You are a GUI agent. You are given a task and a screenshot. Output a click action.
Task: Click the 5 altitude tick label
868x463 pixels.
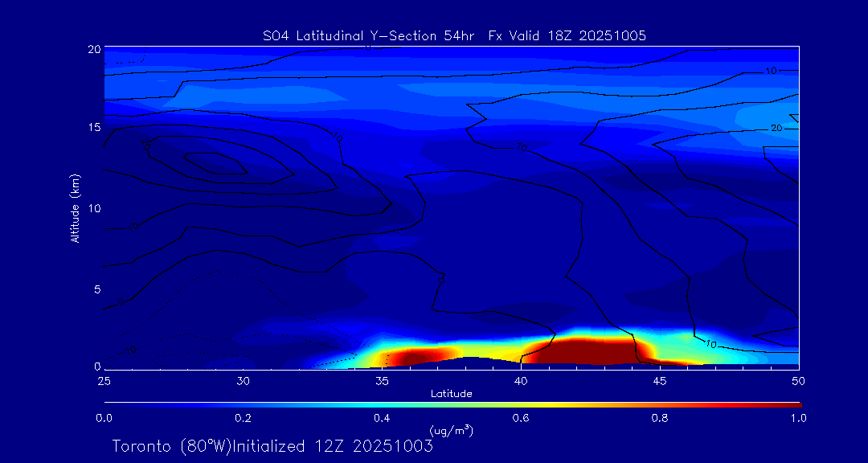point(96,289)
